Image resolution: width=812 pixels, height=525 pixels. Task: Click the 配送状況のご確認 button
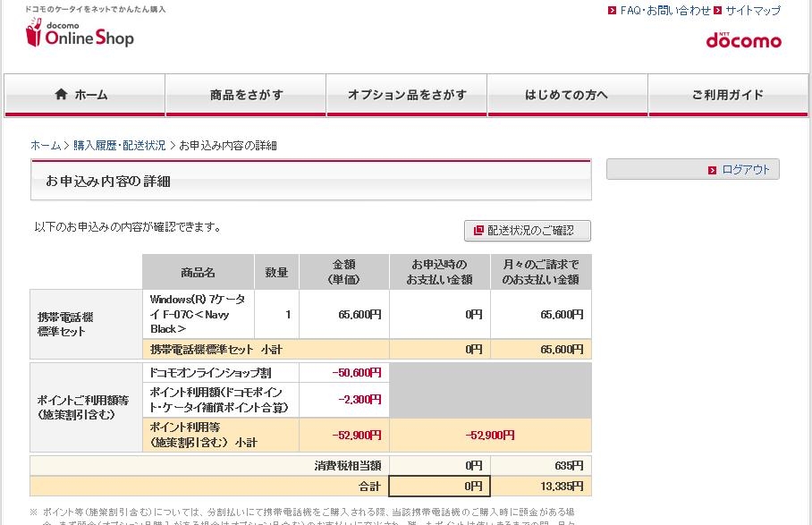click(528, 231)
